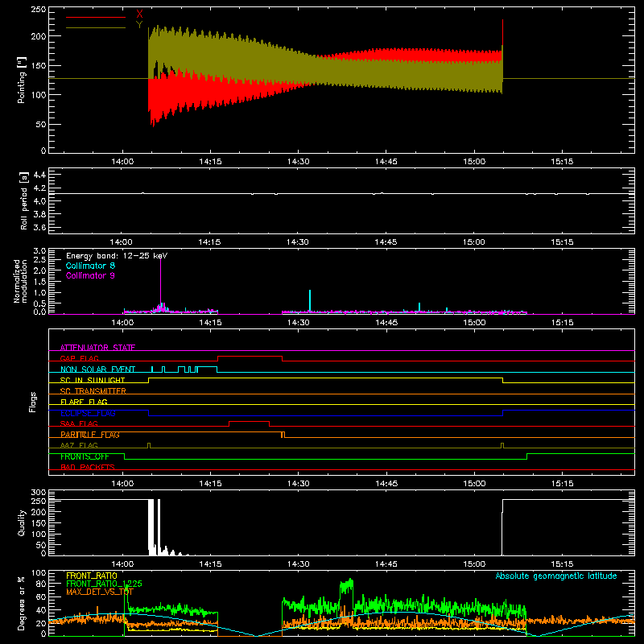Image resolution: width=644 pixels, height=644 pixels.
Task: Click the 14:45 tick label under modulation plot
Action: pos(386,323)
